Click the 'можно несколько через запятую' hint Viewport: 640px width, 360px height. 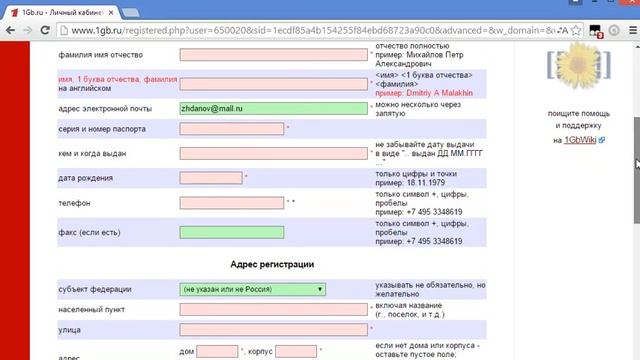pos(418,109)
